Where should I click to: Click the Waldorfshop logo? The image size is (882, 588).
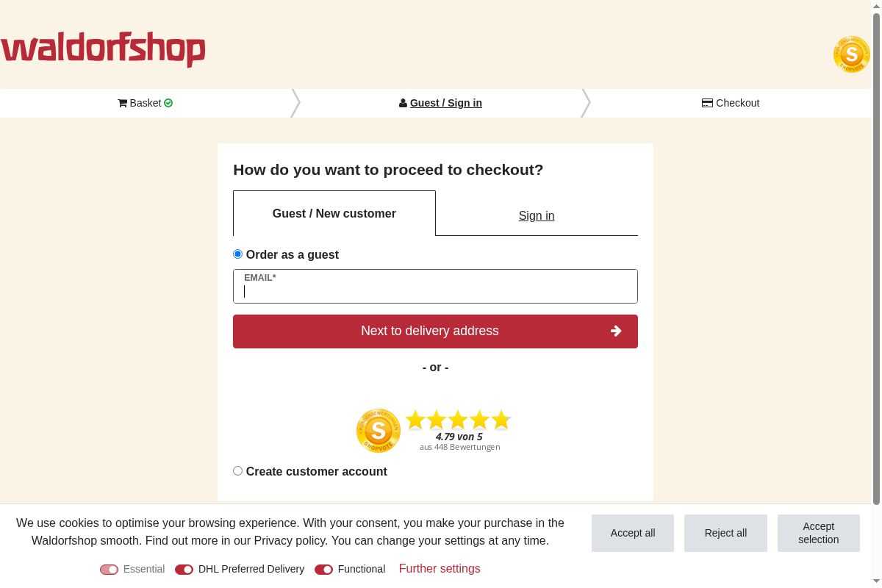point(103,49)
